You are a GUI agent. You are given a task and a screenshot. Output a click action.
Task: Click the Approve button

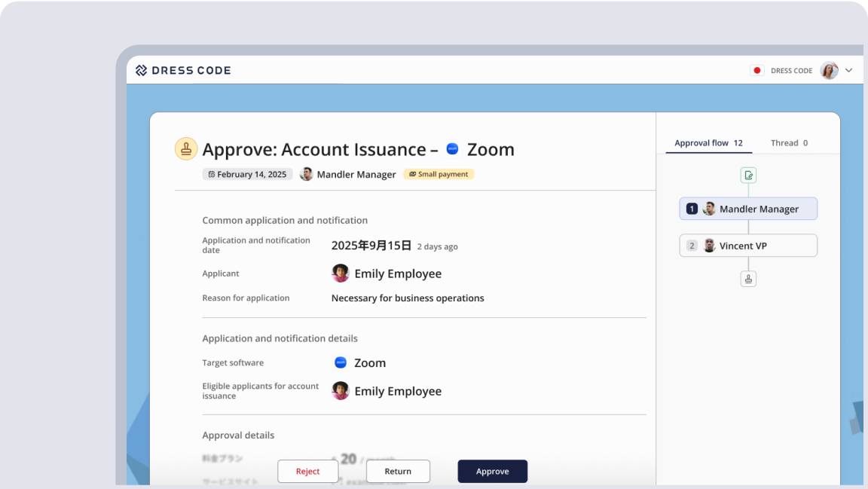(x=492, y=471)
